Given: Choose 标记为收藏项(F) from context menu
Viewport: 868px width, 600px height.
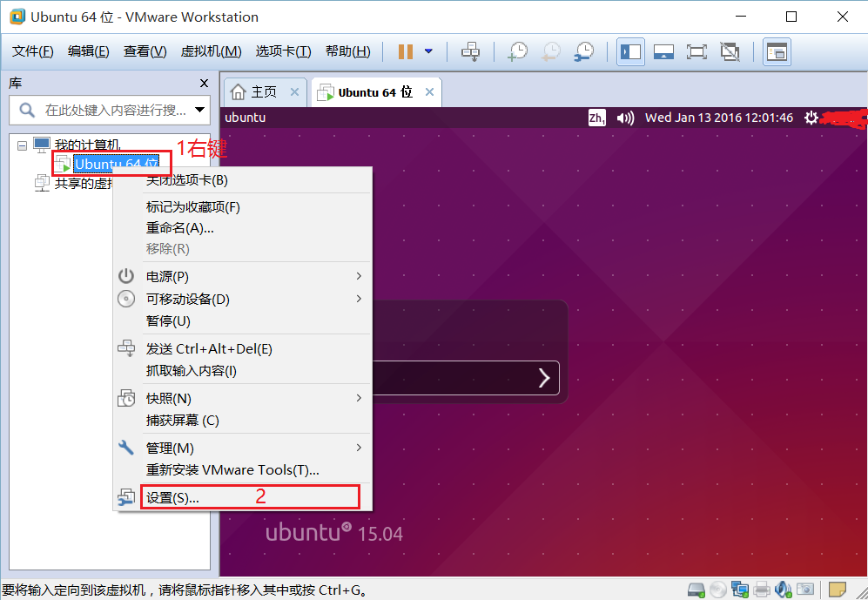Looking at the screenshot, I should pyautogui.click(x=242, y=207).
